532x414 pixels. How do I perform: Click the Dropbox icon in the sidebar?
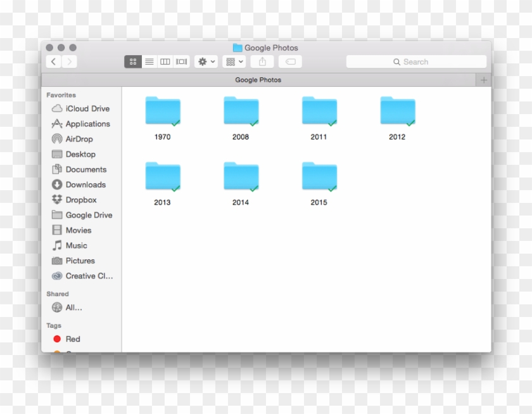(x=57, y=200)
